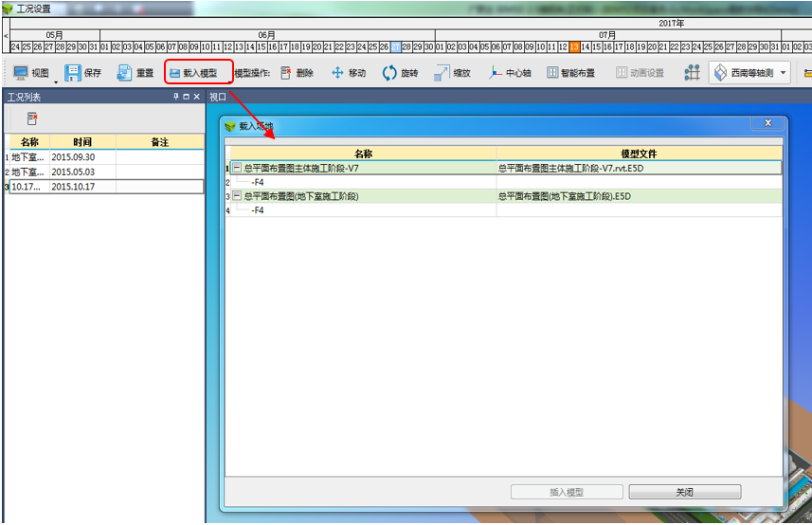Click the highlighted day 27 in June timeline

(396, 47)
